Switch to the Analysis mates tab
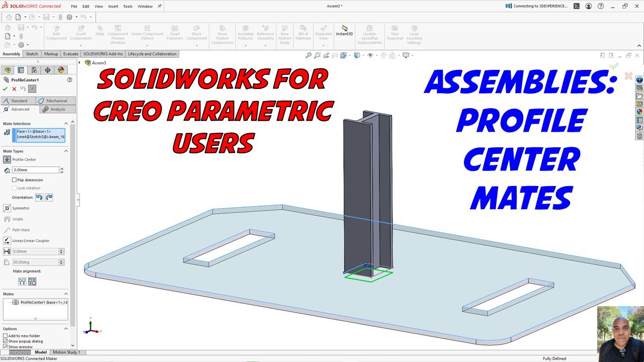 tap(57, 109)
